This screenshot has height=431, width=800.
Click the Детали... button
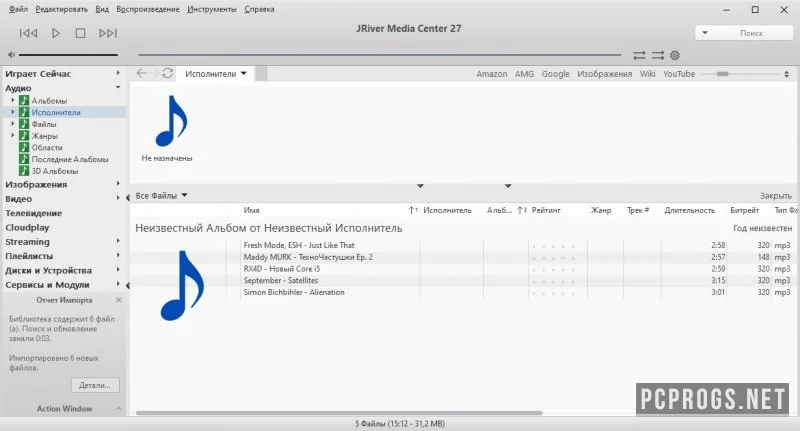(95, 385)
